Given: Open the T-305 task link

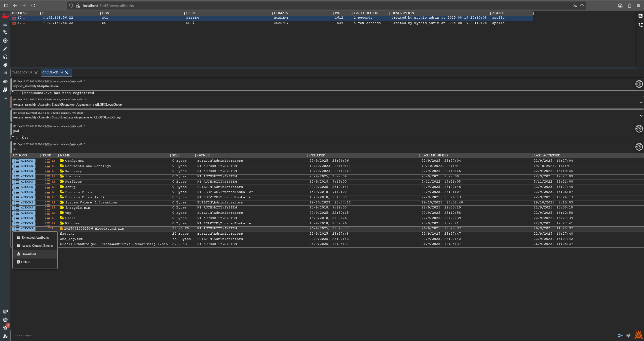Looking at the screenshot, I should pos(48,81).
